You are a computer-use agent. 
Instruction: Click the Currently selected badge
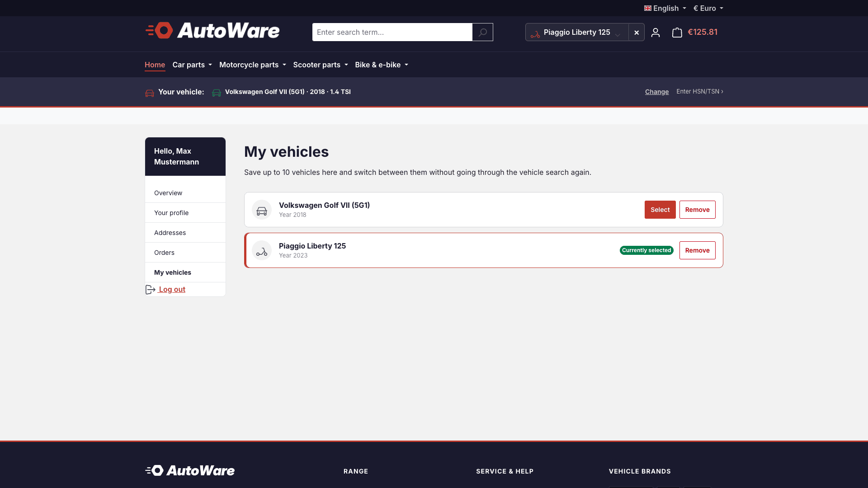[646, 250]
